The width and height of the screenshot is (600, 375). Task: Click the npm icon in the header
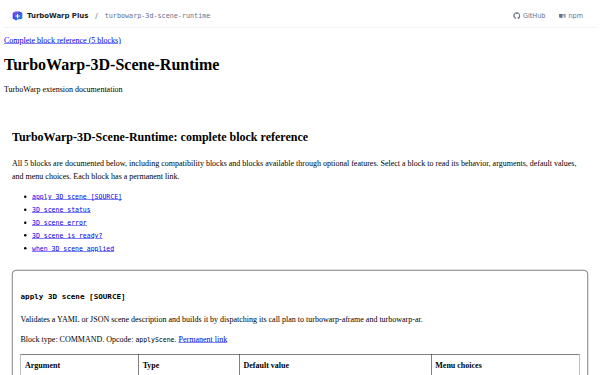click(562, 16)
